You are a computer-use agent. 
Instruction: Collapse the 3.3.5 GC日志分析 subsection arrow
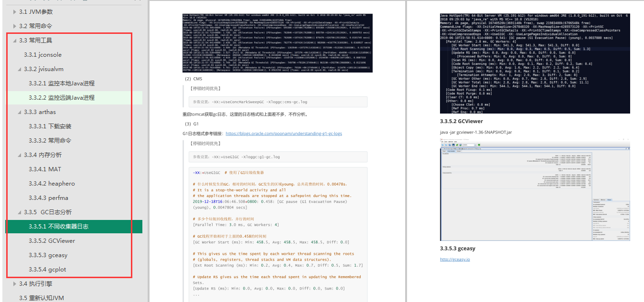pyautogui.click(x=19, y=212)
